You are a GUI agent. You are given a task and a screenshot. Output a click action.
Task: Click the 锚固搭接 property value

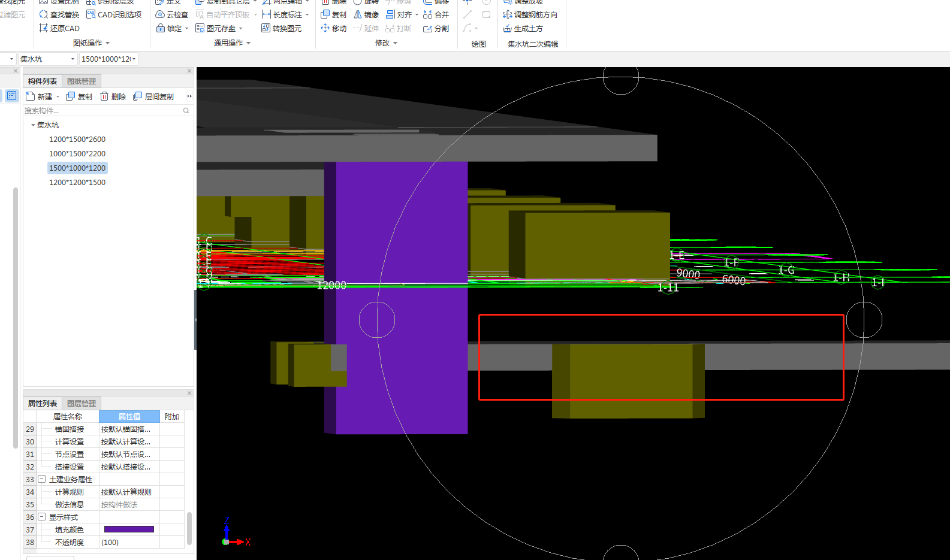pyautogui.click(x=129, y=429)
